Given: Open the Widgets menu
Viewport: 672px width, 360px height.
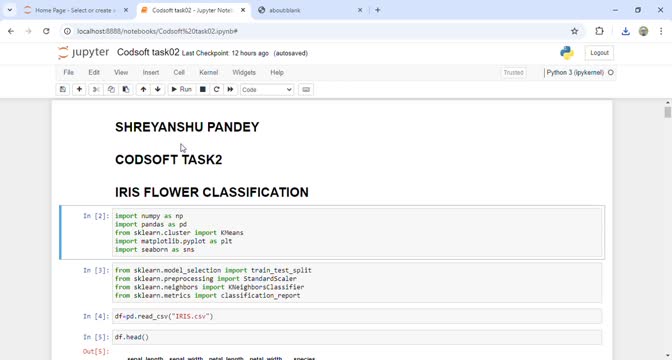Looking at the screenshot, I should [244, 72].
